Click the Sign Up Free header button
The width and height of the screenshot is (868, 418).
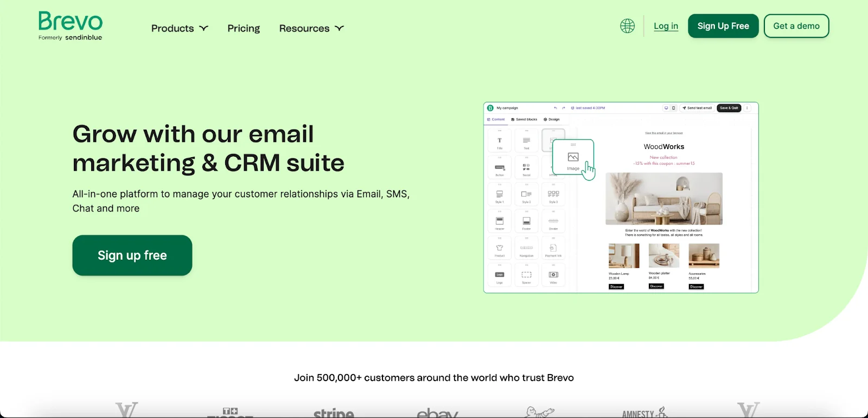[x=723, y=26]
